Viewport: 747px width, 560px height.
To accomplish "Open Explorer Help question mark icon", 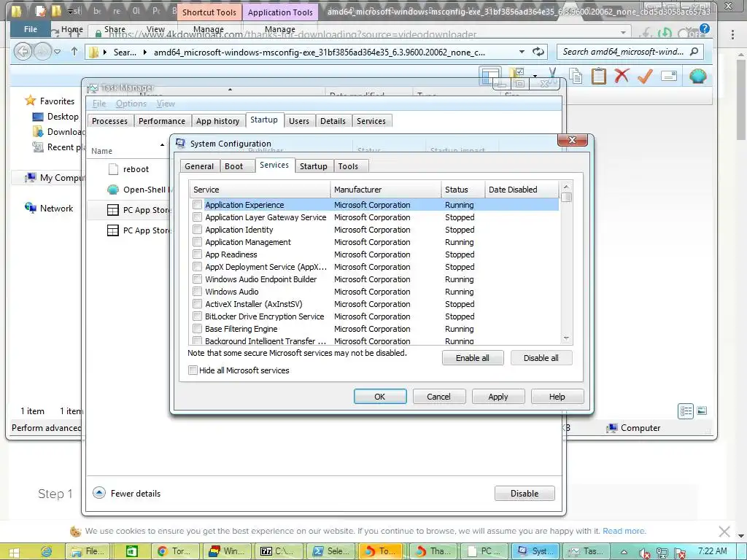I will tap(705, 28).
